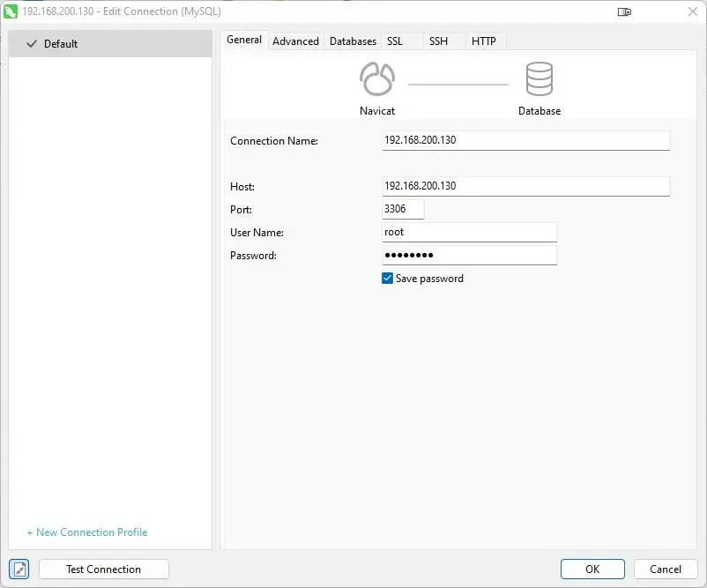
Task: Click the Database cylinder icon
Action: 540,79
